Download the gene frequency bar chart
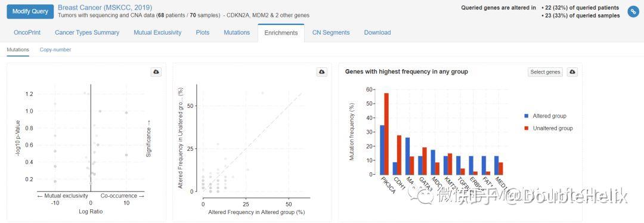This screenshot has height=223, width=644. coord(572,72)
